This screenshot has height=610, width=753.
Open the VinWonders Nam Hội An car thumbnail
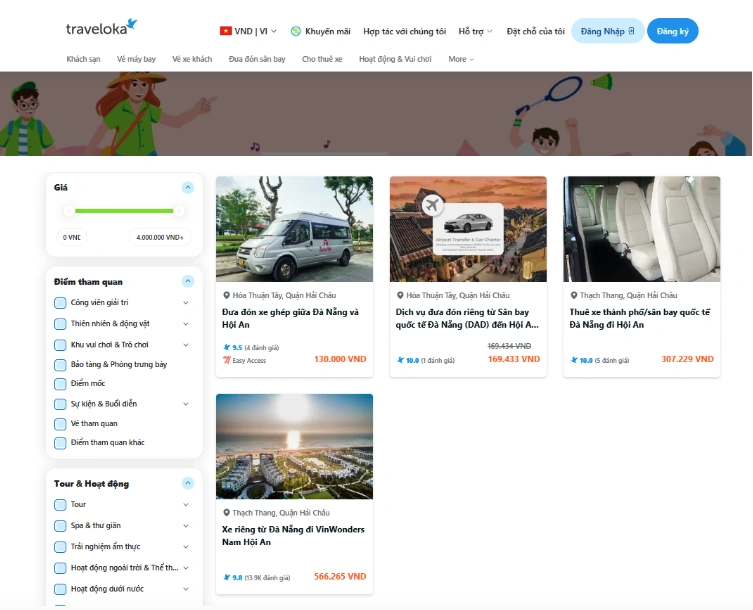(294, 446)
